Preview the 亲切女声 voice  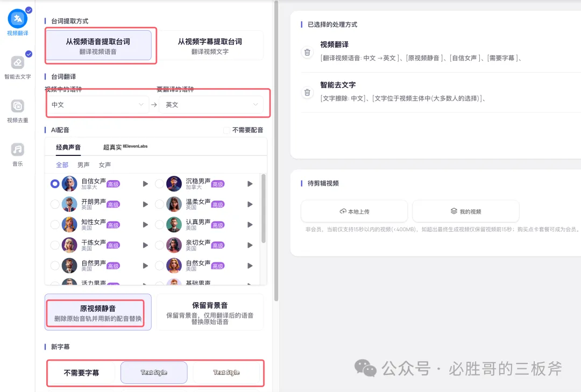coord(250,245)
